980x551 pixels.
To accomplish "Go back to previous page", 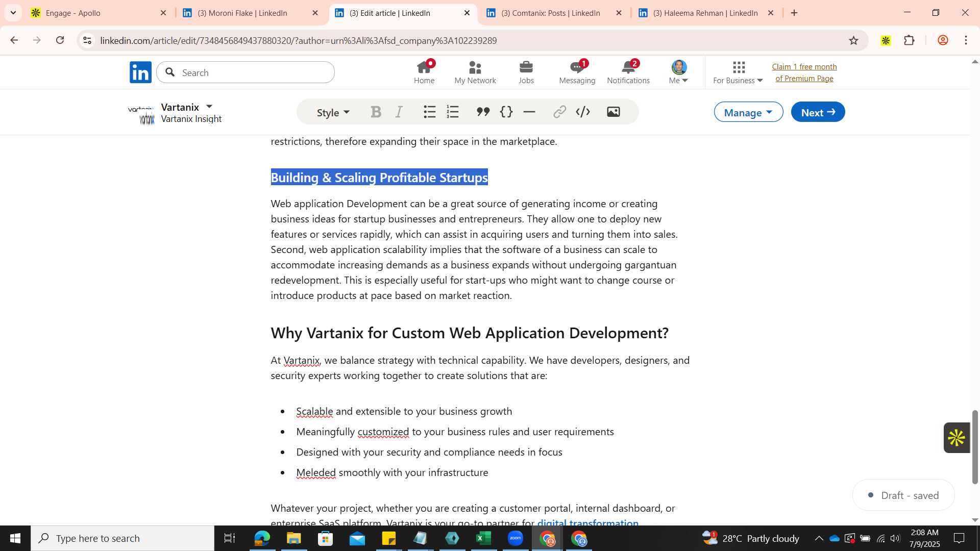I will (14, 40).
